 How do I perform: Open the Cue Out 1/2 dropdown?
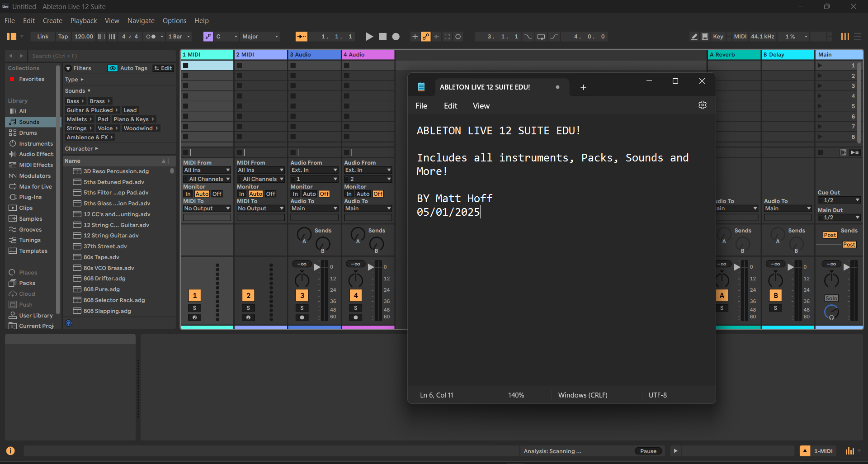[x=839, y=200]
